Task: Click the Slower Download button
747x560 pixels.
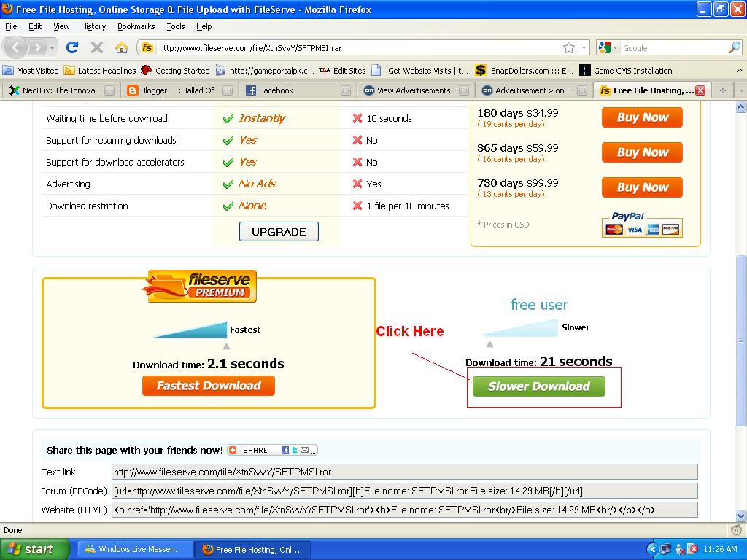Action: pos(541,386)
